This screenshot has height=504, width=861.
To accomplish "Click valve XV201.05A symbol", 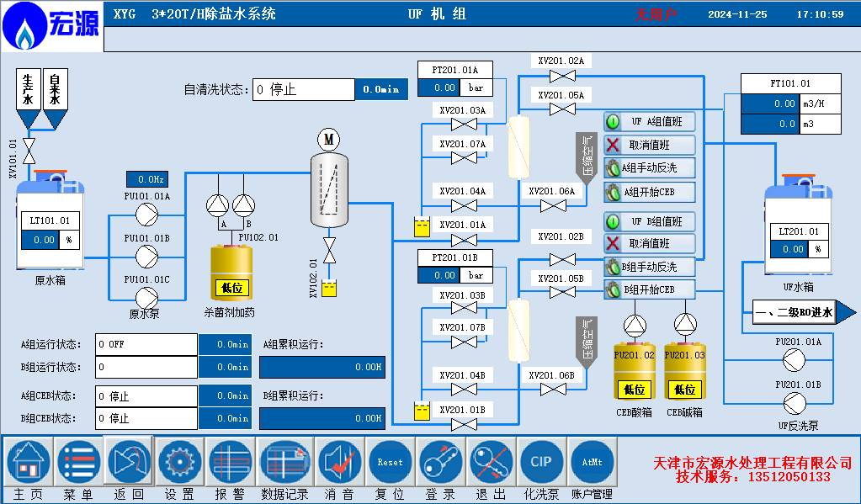I will (x=562, y=109).
